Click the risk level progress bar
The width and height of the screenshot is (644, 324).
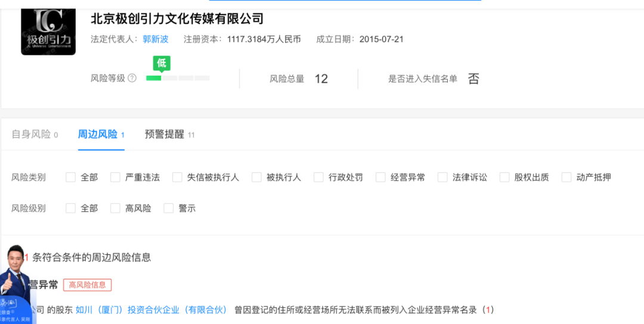178,78
